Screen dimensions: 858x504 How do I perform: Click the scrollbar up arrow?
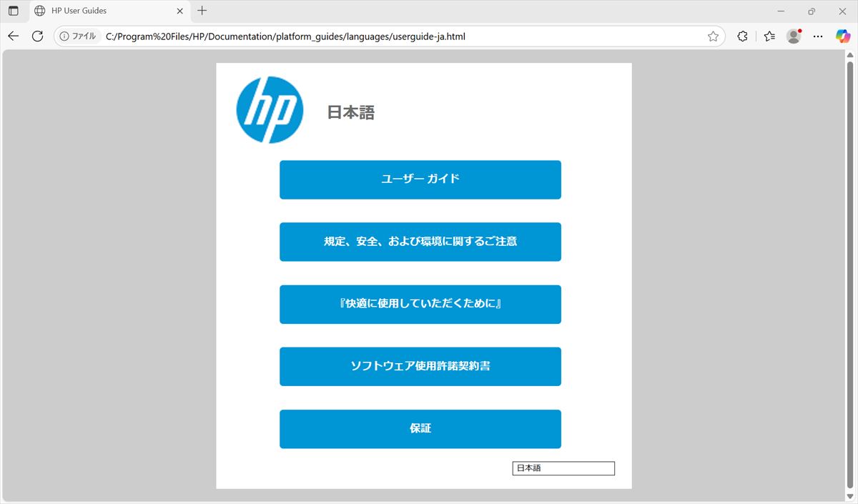pos(850,56)
